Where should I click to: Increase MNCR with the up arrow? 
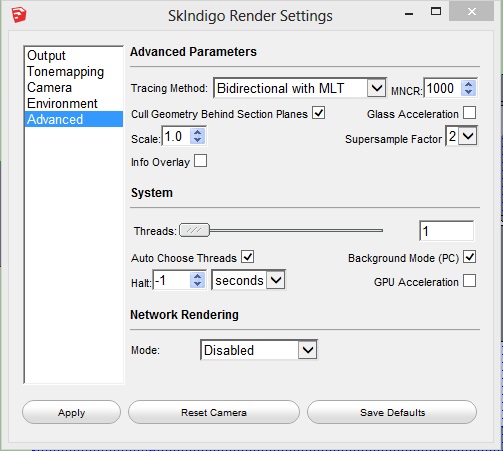point(469,84)
